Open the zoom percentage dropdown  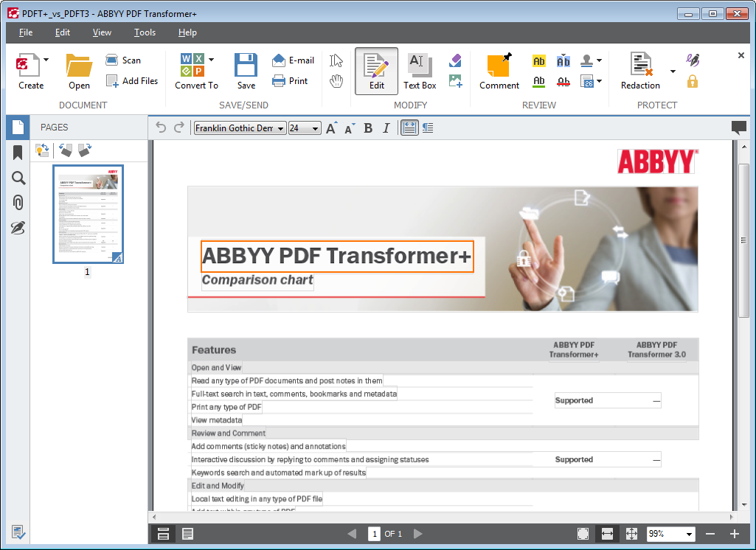[x=689, y=534]
